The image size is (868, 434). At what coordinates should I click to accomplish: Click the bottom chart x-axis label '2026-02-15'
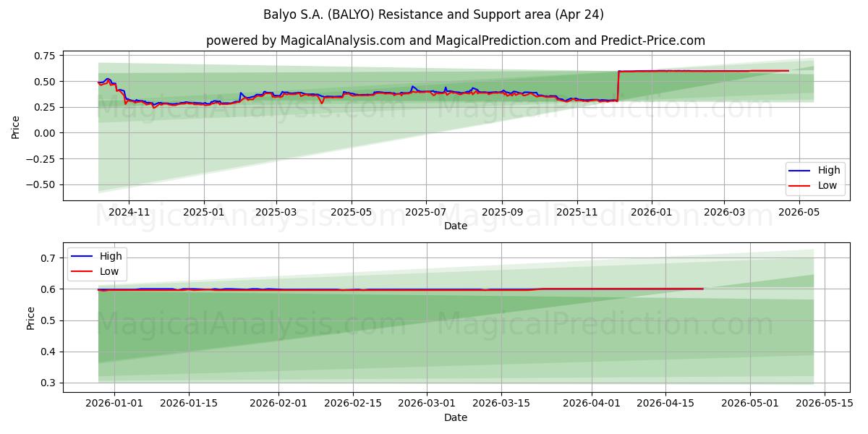[x=354, y=404]
